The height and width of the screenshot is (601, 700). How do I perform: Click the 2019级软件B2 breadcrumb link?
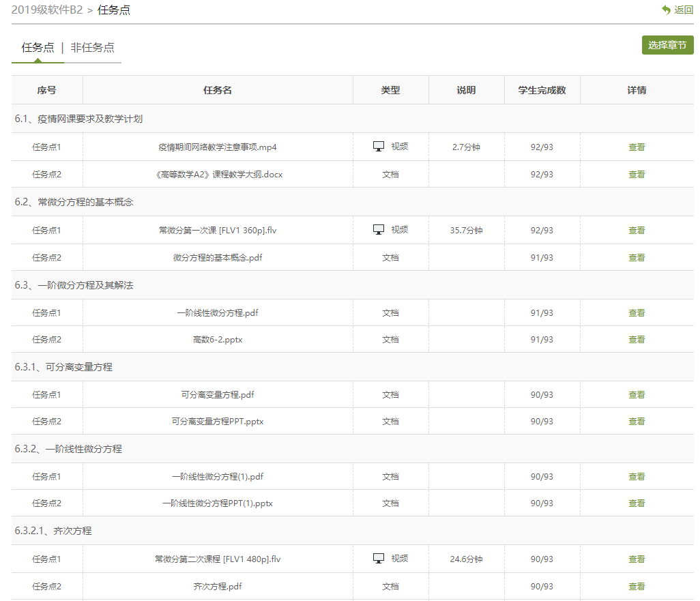[46, 10]
